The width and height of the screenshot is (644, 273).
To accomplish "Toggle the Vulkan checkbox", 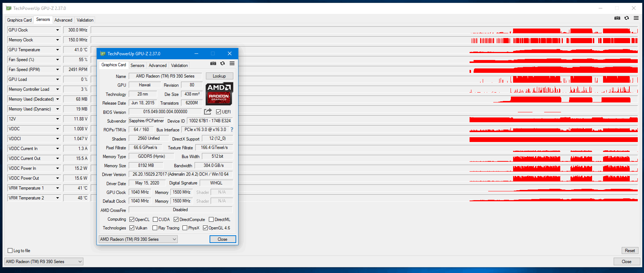I will [132, 228].
